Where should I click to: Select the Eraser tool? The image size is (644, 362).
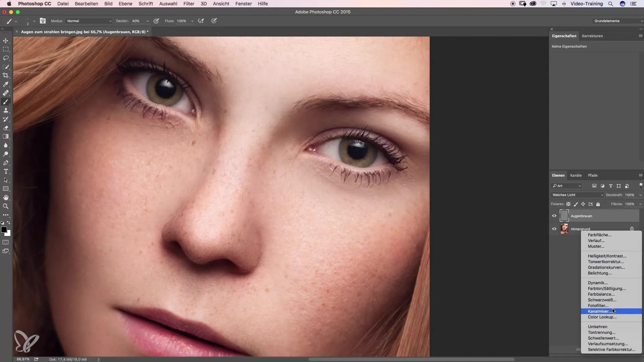(6, 128)
